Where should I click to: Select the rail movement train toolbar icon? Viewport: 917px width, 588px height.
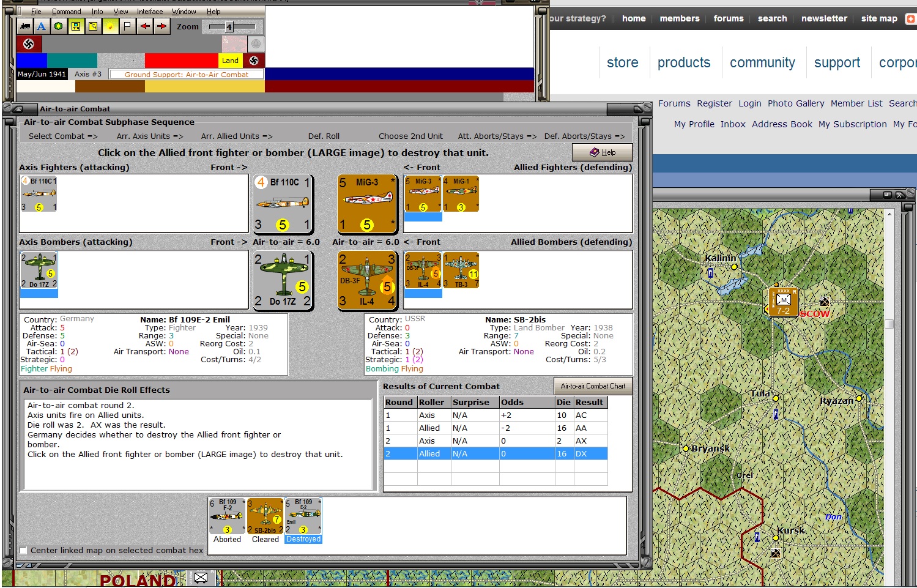tap(24, 26)
